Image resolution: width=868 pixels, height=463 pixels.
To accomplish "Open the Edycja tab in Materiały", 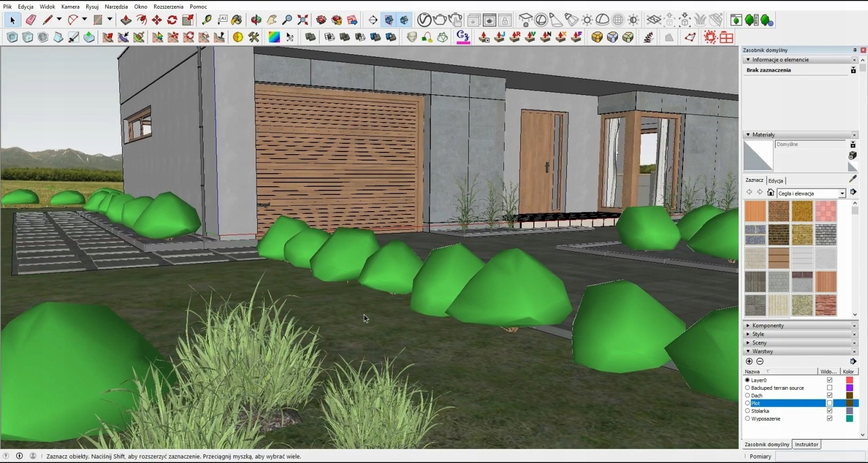I will click(x=776, y=181).
